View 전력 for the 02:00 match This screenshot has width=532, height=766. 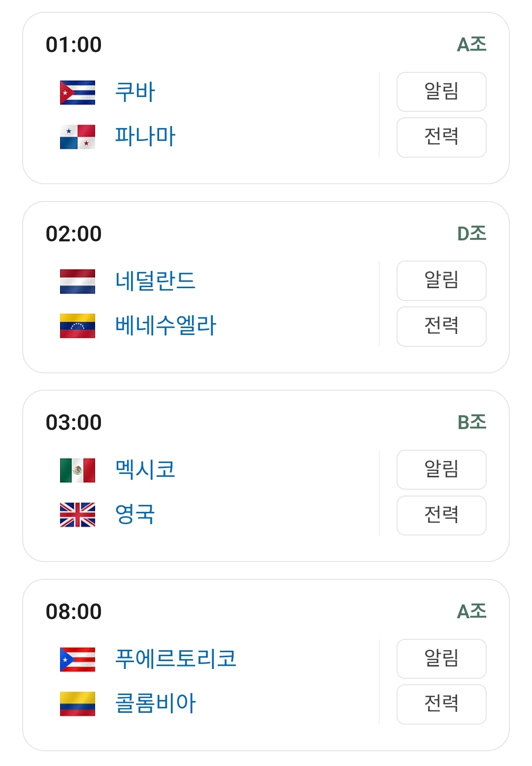441,326
